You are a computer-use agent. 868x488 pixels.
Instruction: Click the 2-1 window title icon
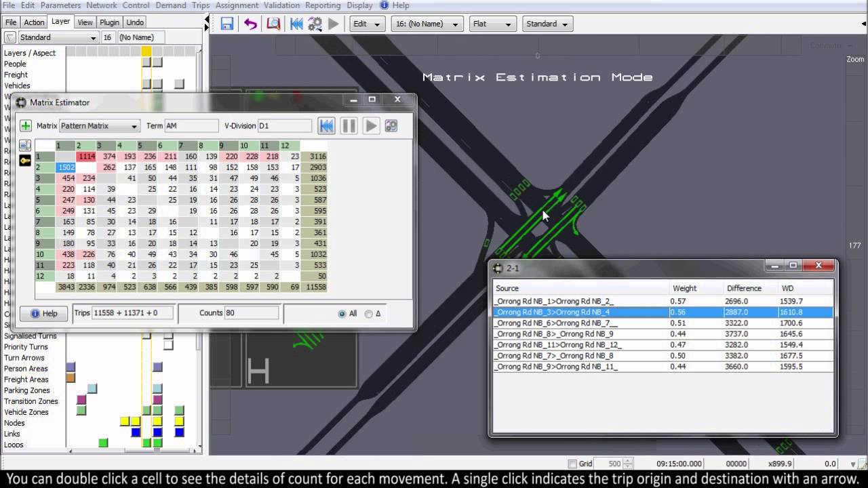click(498, 268)
